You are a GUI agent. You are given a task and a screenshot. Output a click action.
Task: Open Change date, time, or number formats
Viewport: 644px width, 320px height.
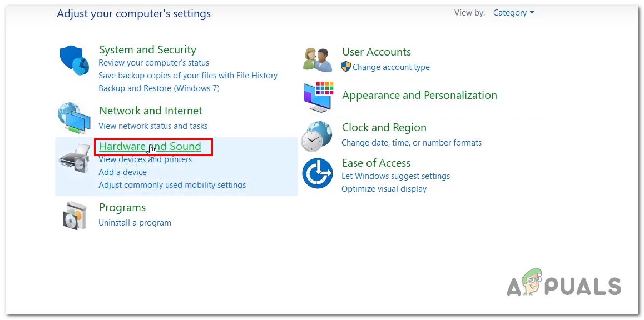(x=412, y=143)
